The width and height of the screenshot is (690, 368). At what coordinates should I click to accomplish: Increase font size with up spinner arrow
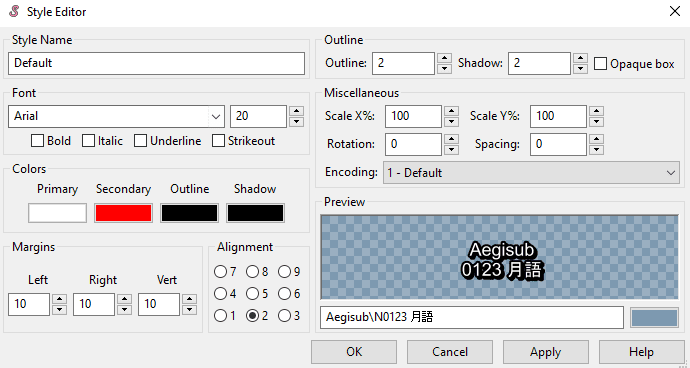point(297,111)
